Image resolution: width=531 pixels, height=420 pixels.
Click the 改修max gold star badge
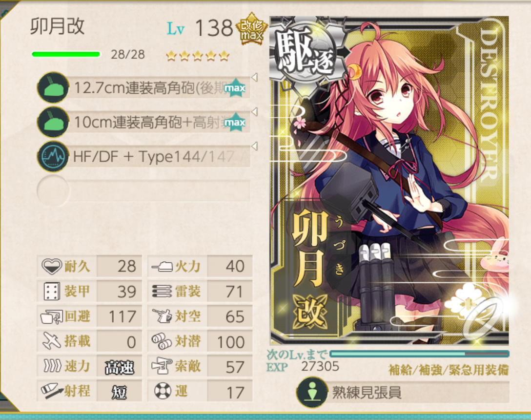[x=252, y=29]
